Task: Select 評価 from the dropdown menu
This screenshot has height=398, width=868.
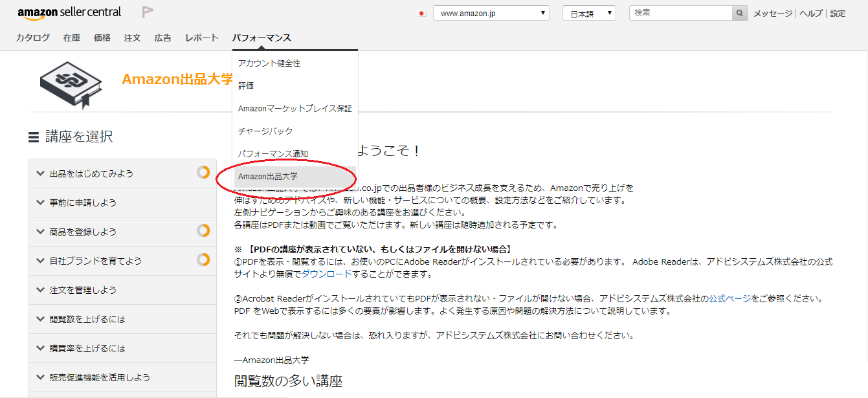Action: click(295, 85)
